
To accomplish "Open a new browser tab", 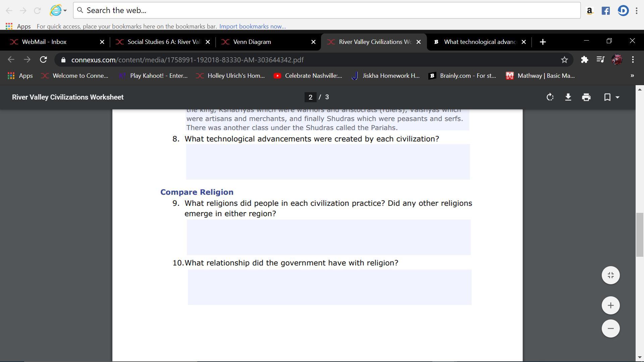I will 543,42.
